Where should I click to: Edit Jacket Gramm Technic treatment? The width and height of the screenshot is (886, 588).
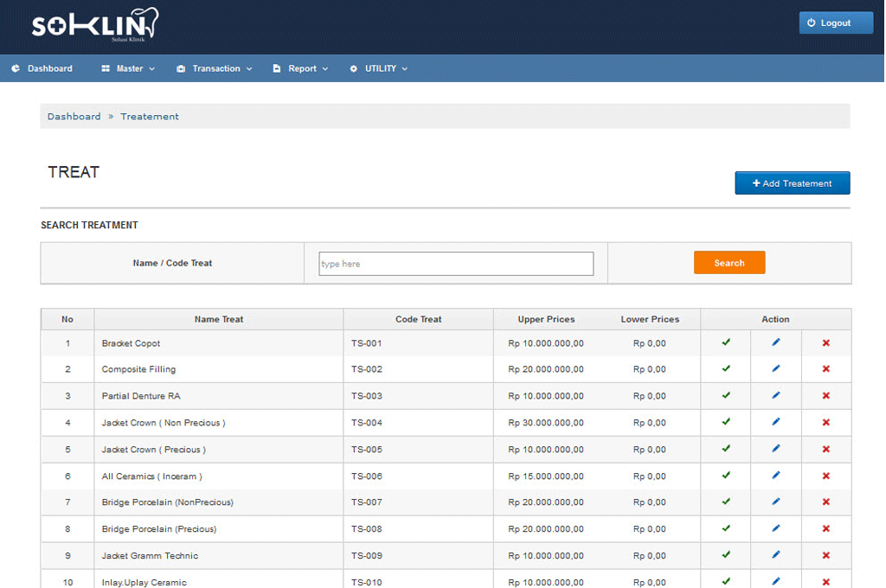[x=775, y=555]
